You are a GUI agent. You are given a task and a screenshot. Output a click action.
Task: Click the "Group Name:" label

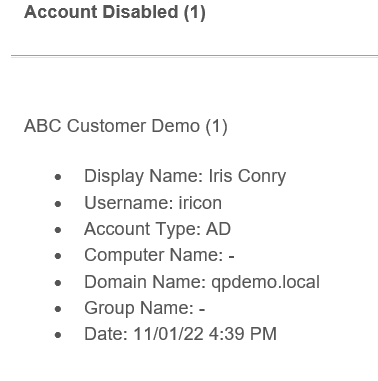click(x=139, y=308)
